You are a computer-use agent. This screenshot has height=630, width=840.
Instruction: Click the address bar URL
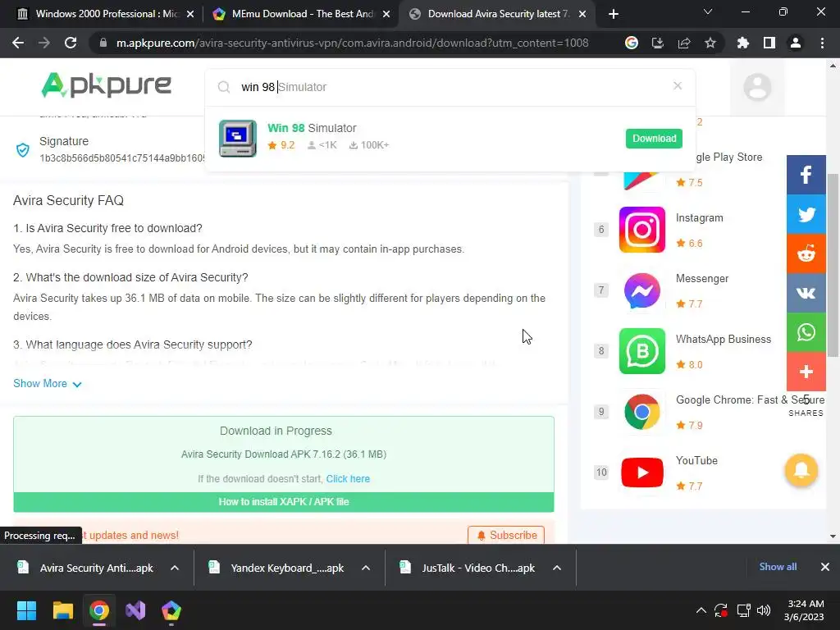click(352, 43)
